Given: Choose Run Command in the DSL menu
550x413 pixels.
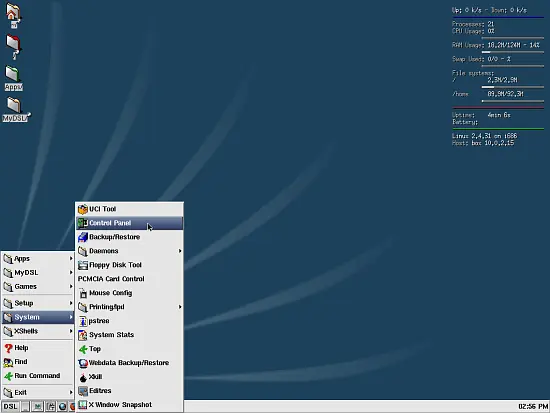Looking at the screenshot, I should coord(38,376).
